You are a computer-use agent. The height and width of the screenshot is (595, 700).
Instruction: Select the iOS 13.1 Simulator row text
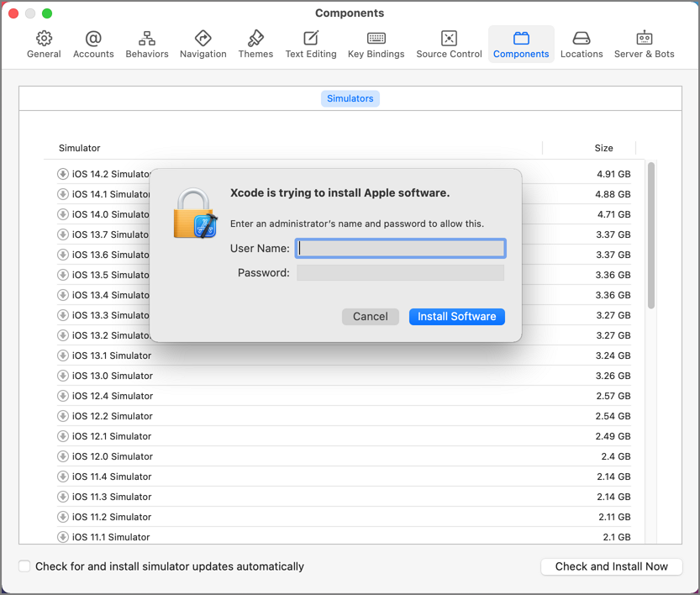click(112, 355)
